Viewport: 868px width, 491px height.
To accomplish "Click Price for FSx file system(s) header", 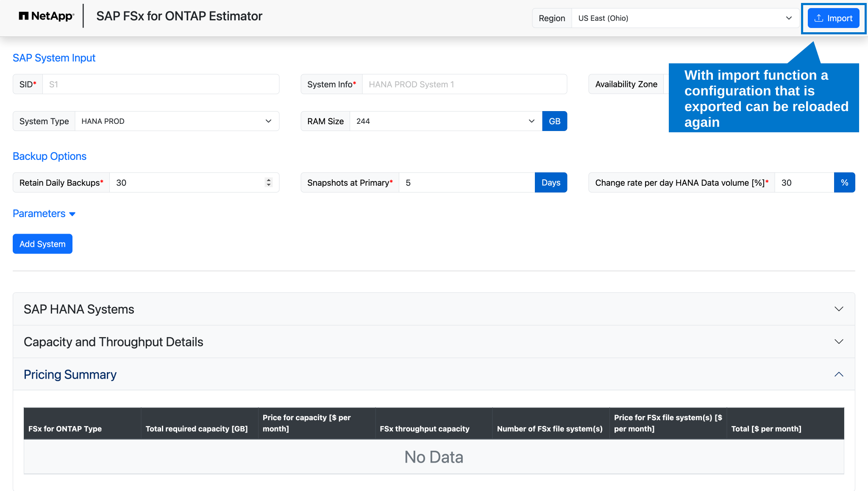I will click(x=668, y=423).
